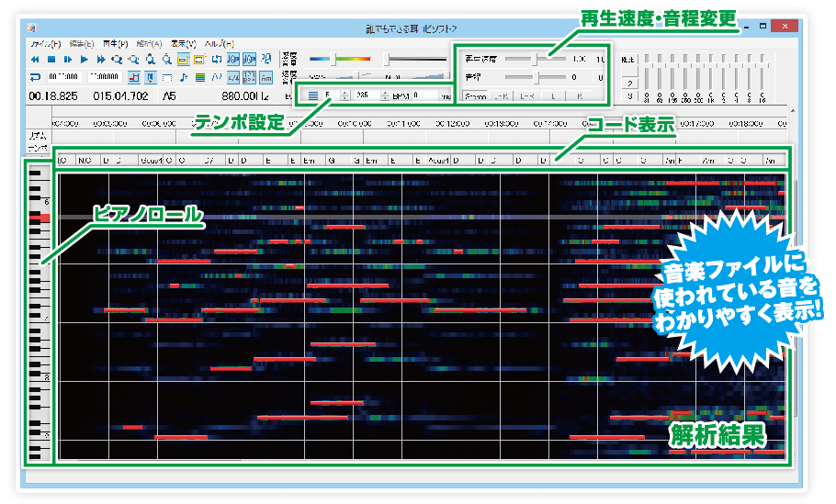836x504 pixels.
Task: Click the equalizer preset 2 button
Action: pyautogui.click(x=629, y=83)
